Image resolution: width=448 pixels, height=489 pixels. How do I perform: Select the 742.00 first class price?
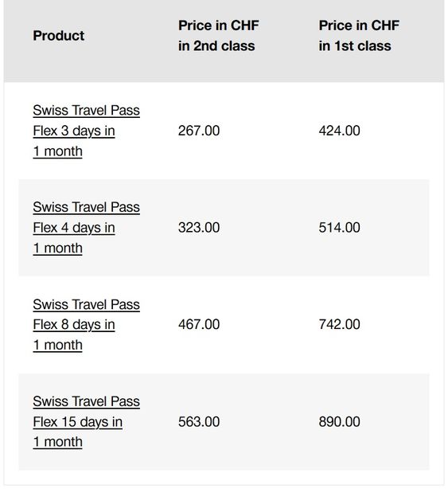point(339,325)
